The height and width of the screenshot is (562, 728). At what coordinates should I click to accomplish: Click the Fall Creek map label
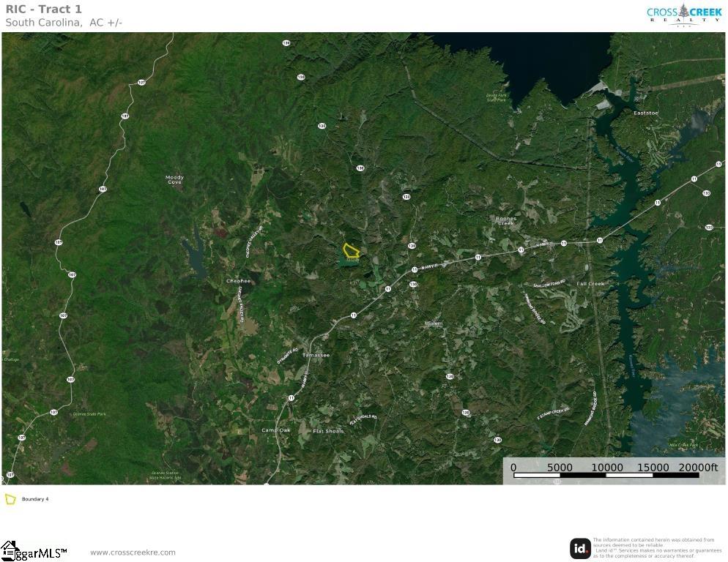[590, 284]
